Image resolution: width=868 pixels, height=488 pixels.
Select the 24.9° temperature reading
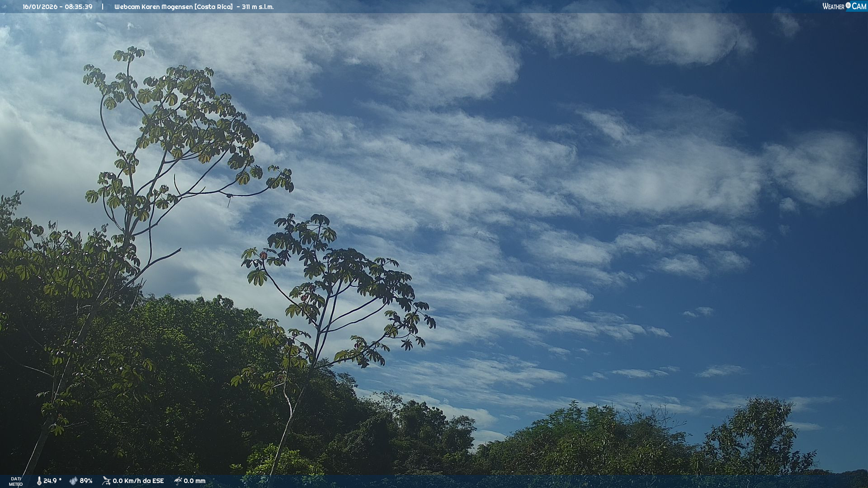tap(52, 481)
